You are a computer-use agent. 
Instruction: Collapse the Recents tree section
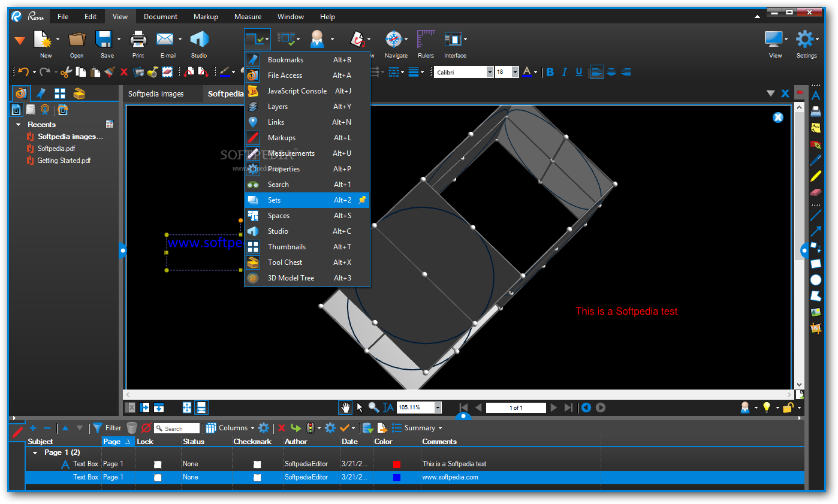[x=19, y=125]
